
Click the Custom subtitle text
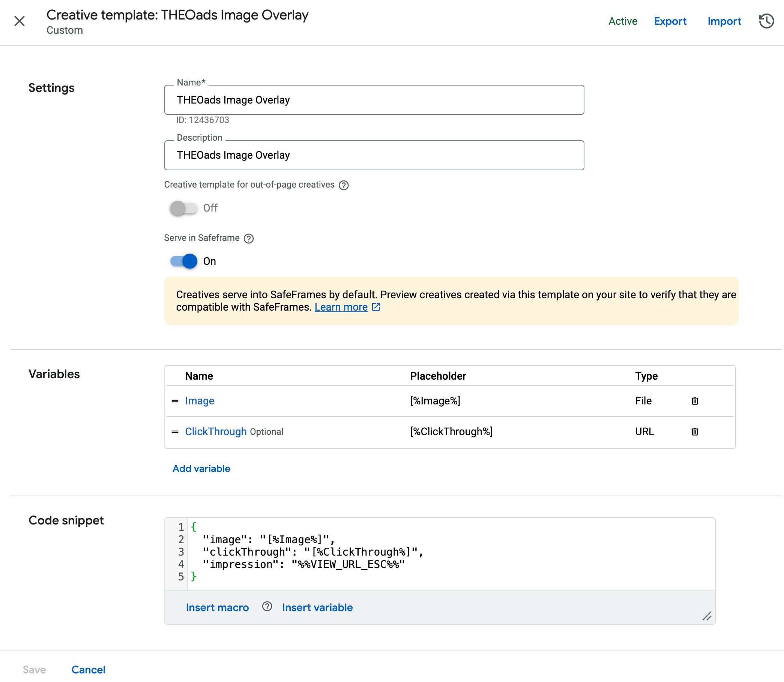(65, 30)
